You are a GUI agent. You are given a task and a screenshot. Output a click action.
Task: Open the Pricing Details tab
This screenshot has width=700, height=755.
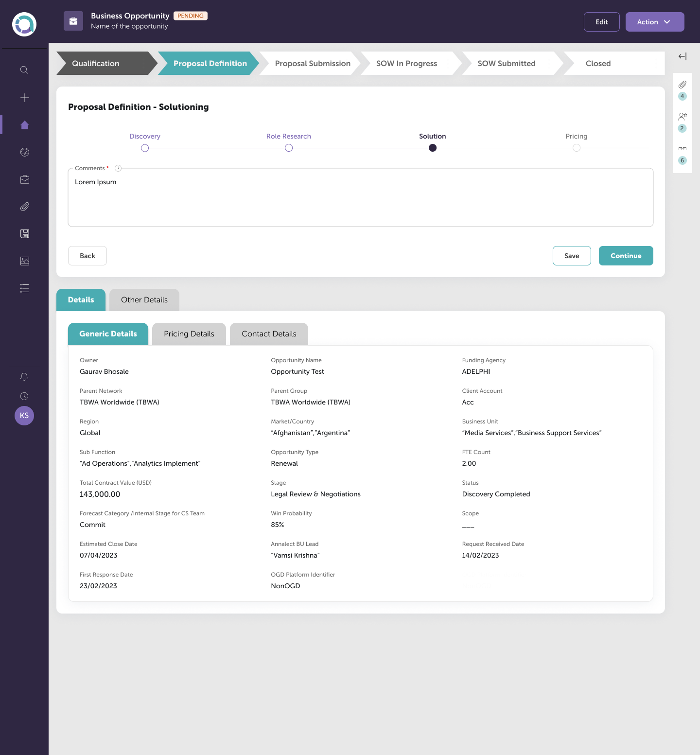[189, 334]
